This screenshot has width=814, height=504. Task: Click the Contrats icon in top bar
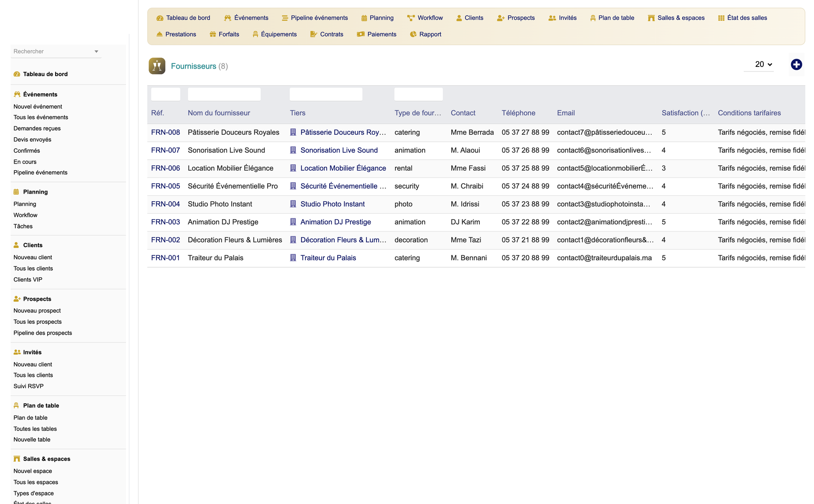coord(314,34)
